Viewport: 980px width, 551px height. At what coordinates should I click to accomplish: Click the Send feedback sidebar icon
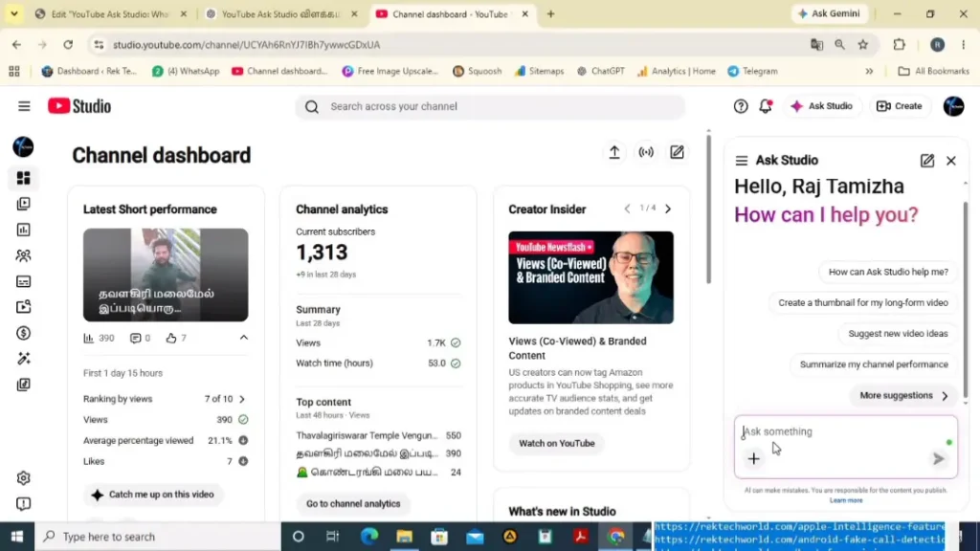click(x=23, y=503)
